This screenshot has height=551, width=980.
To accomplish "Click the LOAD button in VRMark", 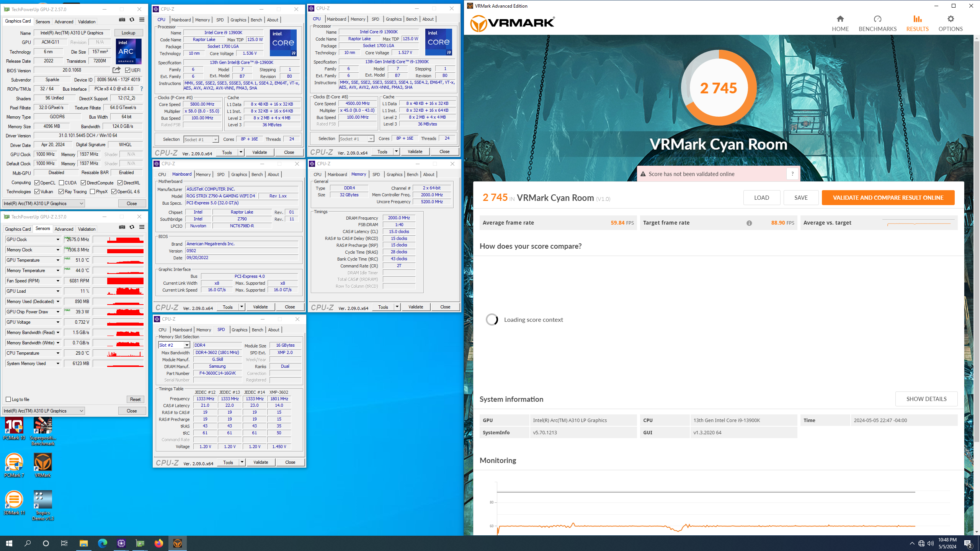I will 761,198.
